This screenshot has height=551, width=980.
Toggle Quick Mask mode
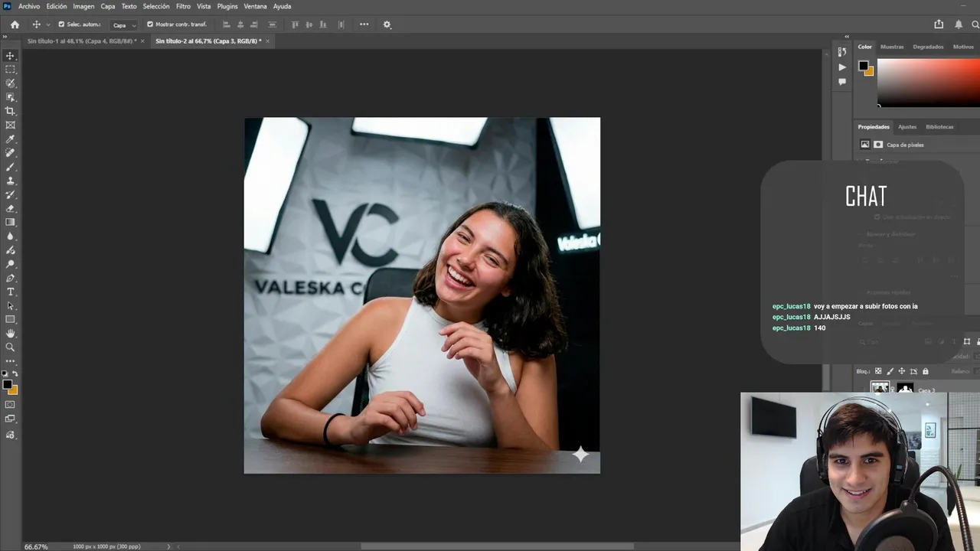(10, 404)
